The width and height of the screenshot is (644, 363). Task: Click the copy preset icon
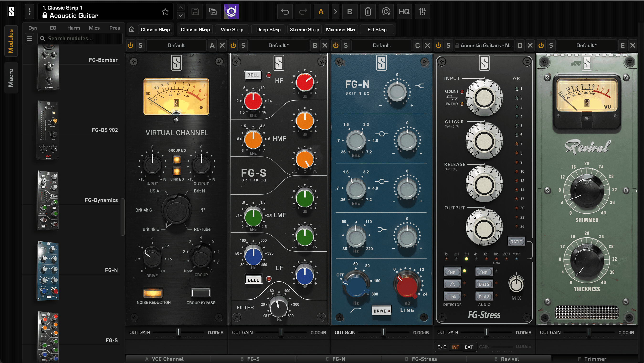tap(213, 11)
